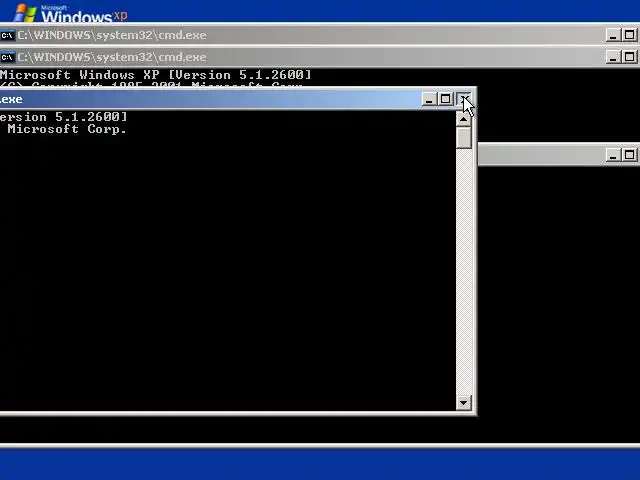Maximize the active blue-titled console window

pyautogui.click(x=445, y=99)
